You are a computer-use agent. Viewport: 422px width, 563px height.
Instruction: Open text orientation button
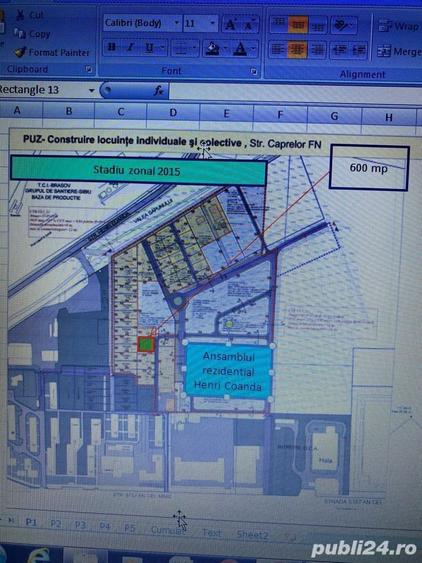point(343,25)
